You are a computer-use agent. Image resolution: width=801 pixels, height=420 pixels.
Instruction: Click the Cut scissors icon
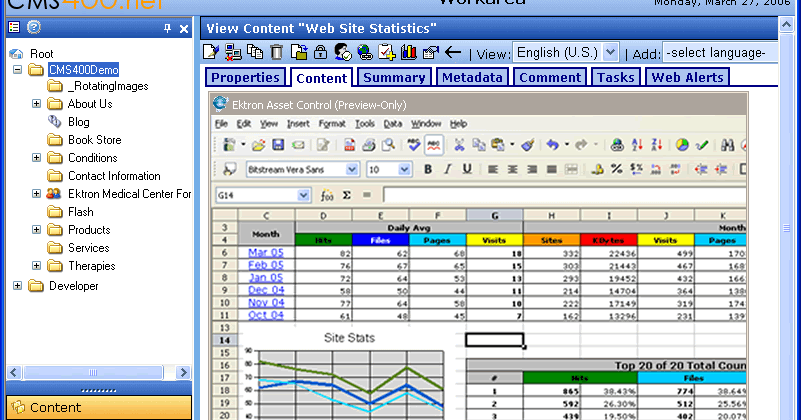(x=459, y=145)
